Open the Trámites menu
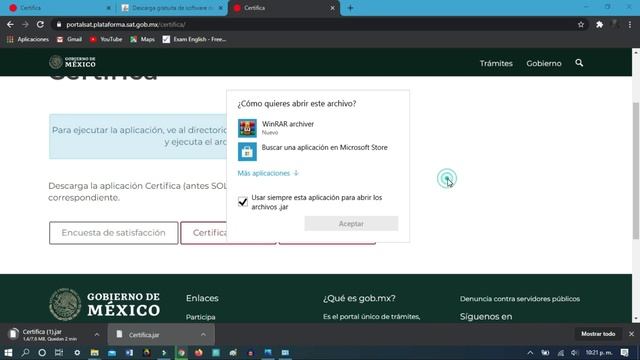The height and width of the screenshot is (360, 640). click(x=496, y=63)
